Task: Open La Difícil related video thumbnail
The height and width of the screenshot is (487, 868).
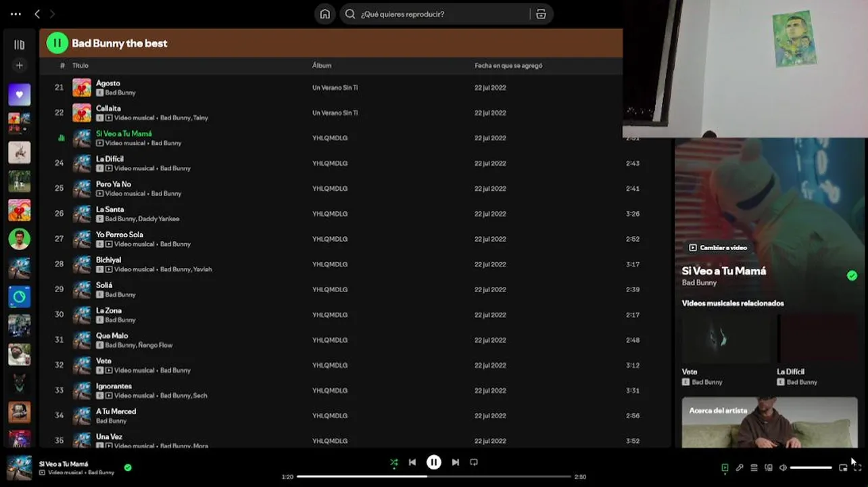Action: click(x=817, y=339)
